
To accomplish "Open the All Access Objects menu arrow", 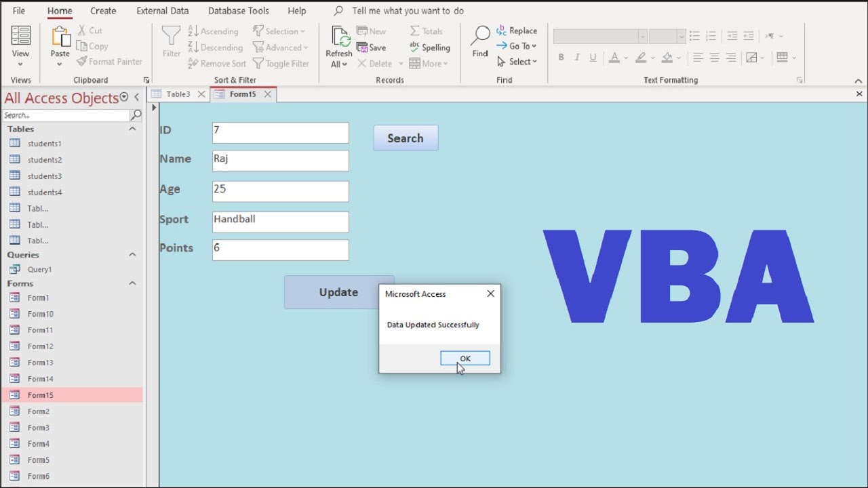I will click(x=124, y=98).
